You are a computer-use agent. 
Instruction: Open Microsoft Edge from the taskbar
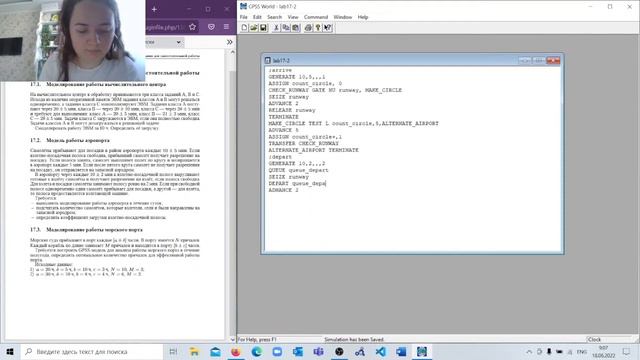(256, 351)
